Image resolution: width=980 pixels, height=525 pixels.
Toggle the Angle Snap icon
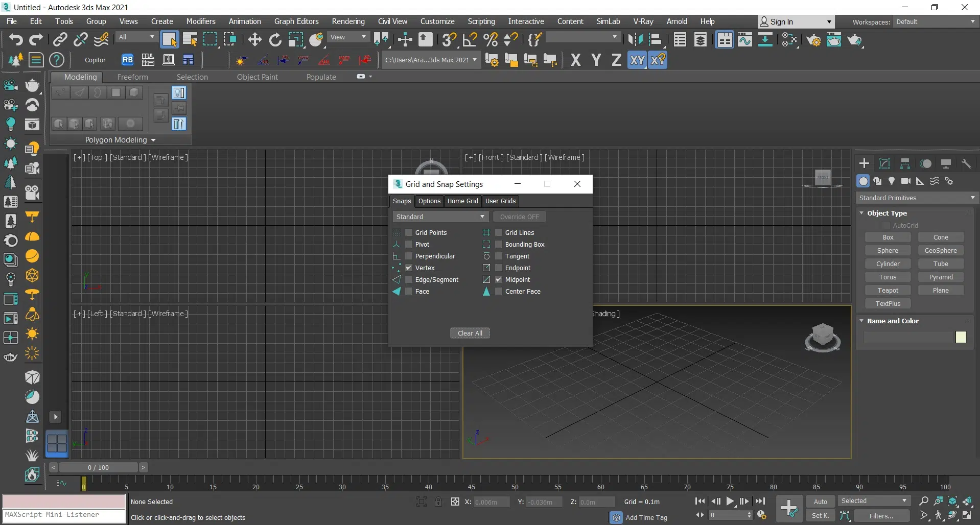[470, 40]
